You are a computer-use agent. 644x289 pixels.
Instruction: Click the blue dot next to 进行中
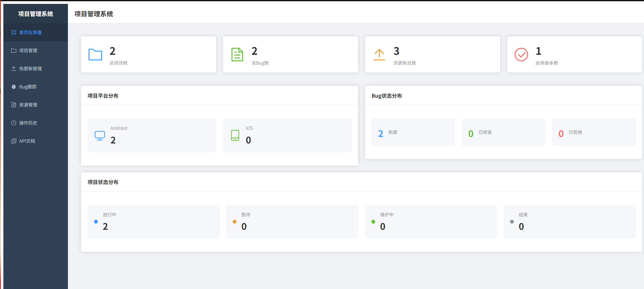[x=96, y=222]
